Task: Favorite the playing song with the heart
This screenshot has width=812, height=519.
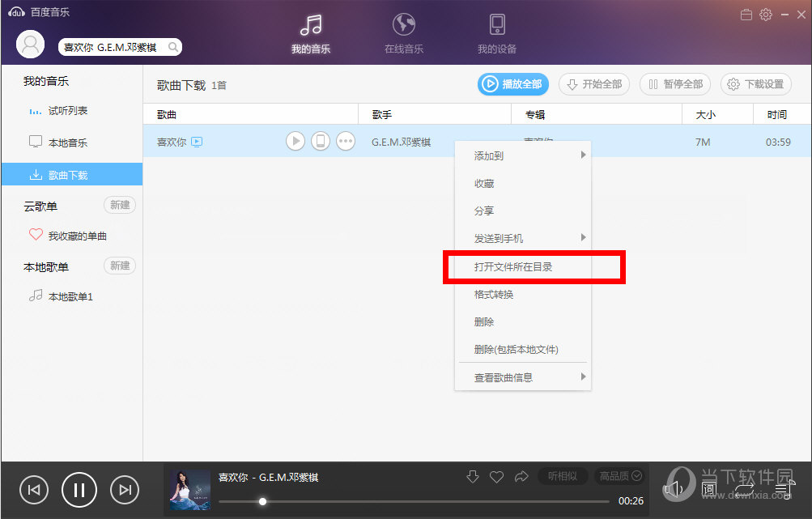Action: click(x=496, y=476)
